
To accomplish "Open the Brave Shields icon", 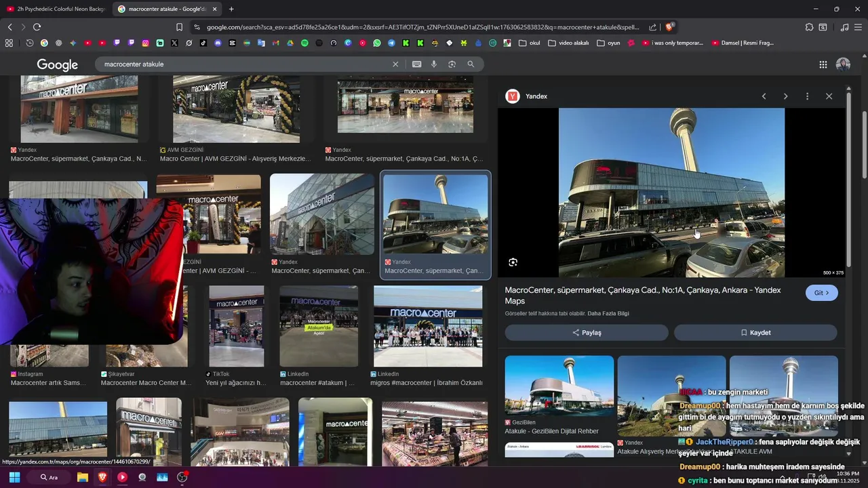I will (669, 27).
